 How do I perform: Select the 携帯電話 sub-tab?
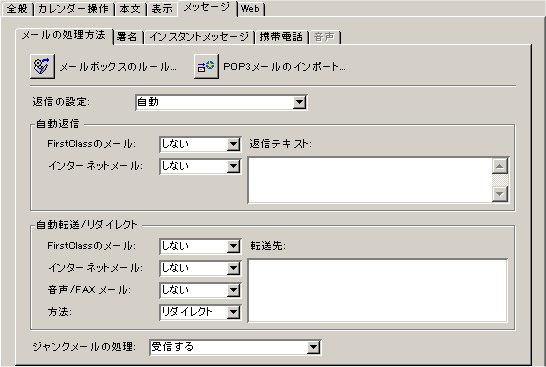tap(281, 37)
